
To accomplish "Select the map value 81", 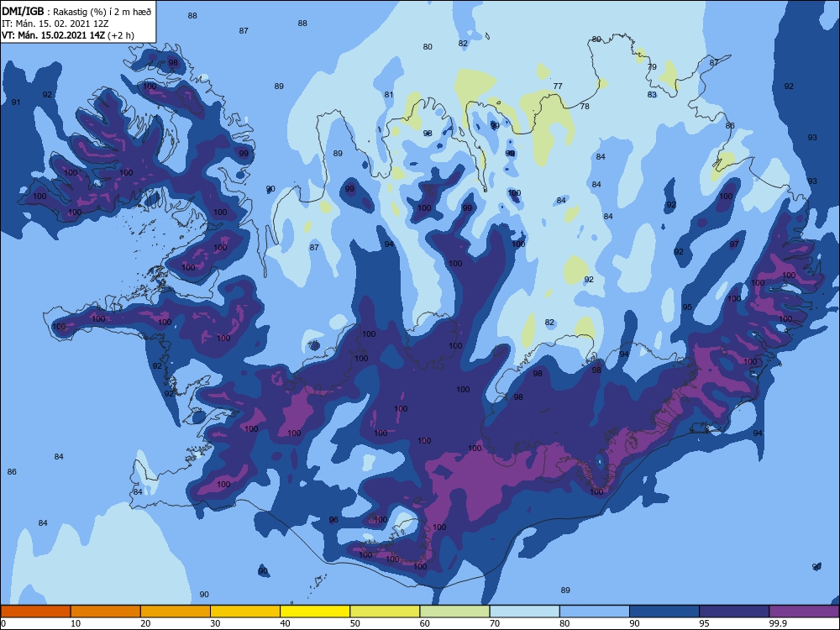I will pos(389,95).
